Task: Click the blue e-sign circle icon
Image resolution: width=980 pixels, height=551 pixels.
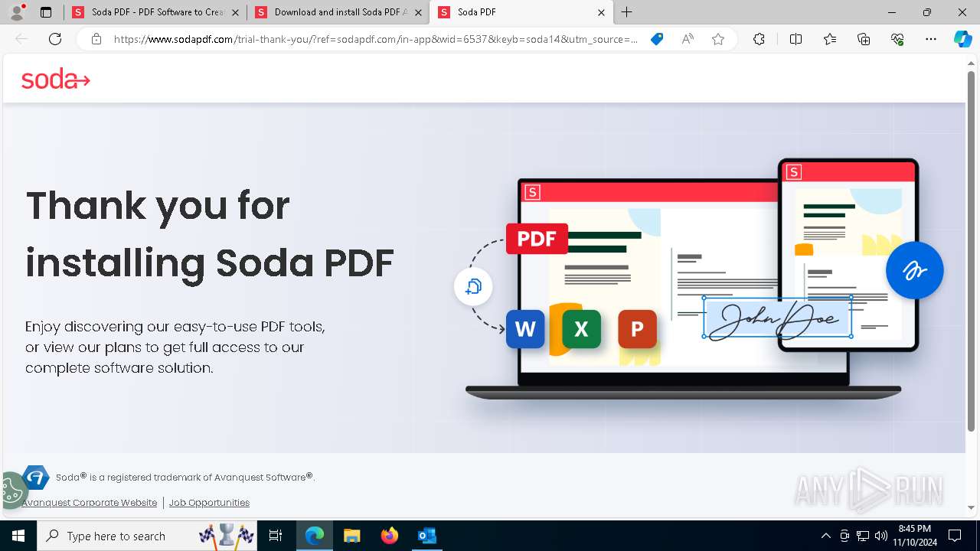Action: (x=914, y=270)
